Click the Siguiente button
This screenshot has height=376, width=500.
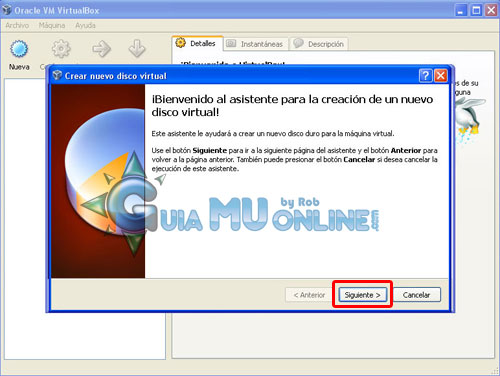pos(362,295)
